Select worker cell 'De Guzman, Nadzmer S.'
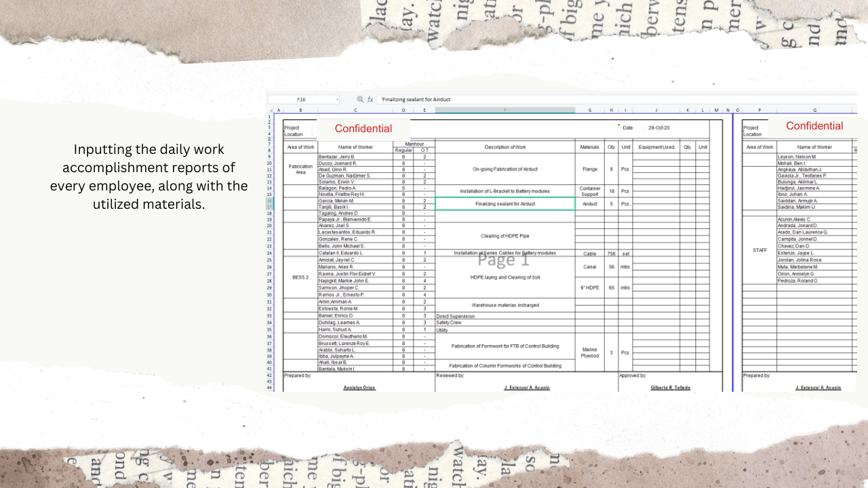This screenshot has height=488, width=868. pos(355,176)
